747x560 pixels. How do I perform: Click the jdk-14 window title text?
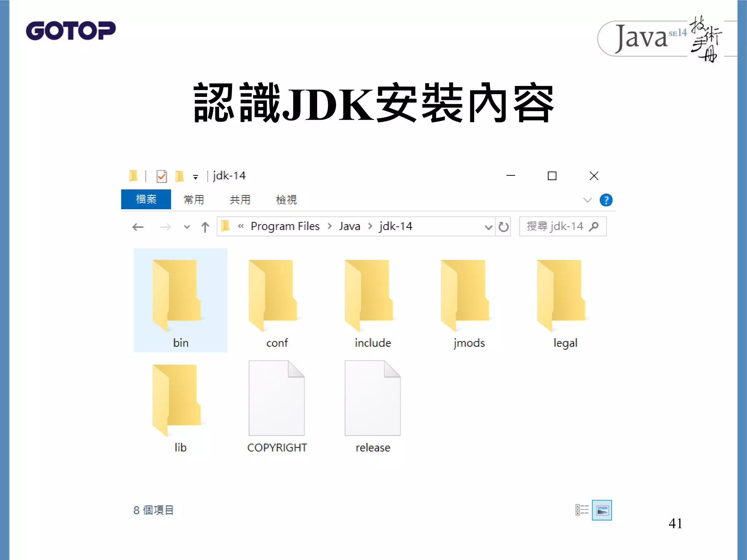pos(229,176)
